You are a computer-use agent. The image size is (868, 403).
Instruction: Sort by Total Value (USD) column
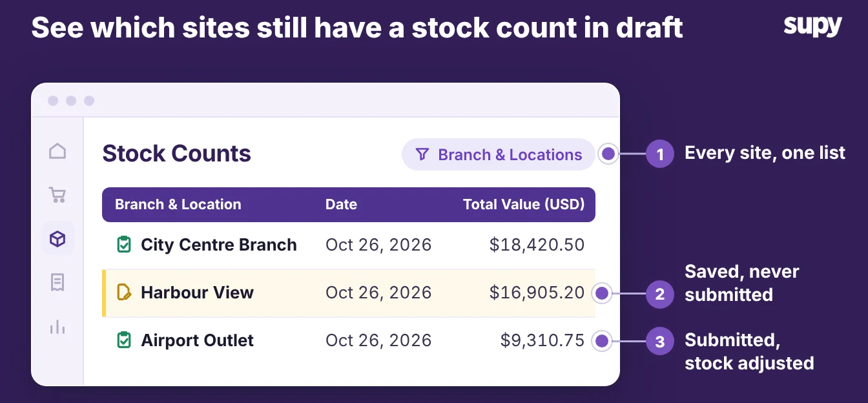[524, 205]
